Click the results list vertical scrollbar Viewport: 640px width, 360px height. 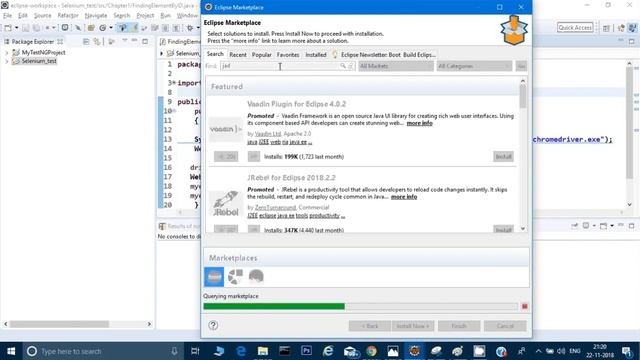pyautogui.click(x=523, y=155)
